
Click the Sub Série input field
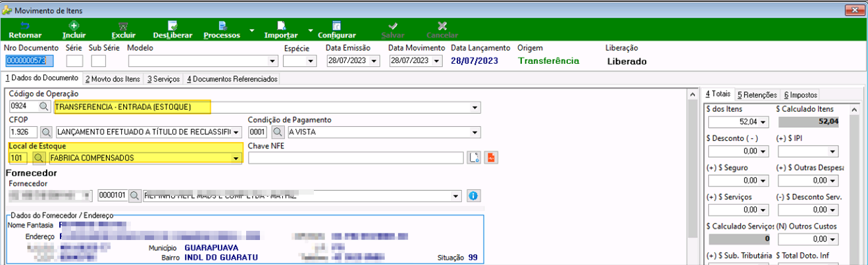point(98,61)
